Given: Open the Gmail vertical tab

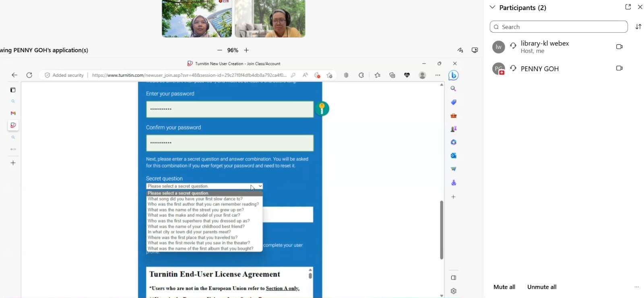Looking at the screenshot, I should [x=13, y=113].
